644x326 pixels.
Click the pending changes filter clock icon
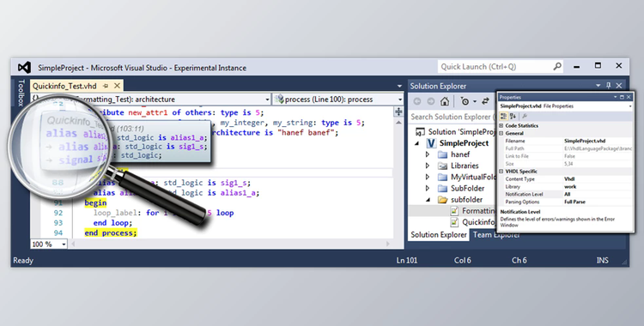(465, 101)
